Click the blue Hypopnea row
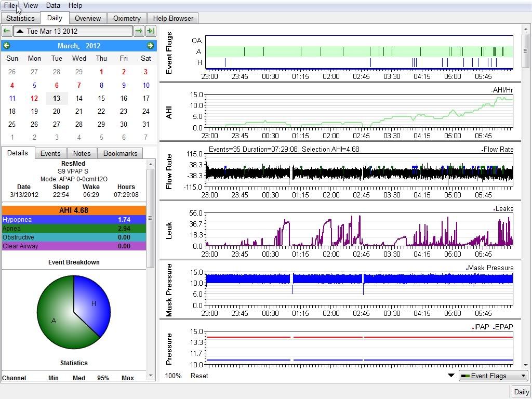This screenshot has height=399, width=532. 74,220
